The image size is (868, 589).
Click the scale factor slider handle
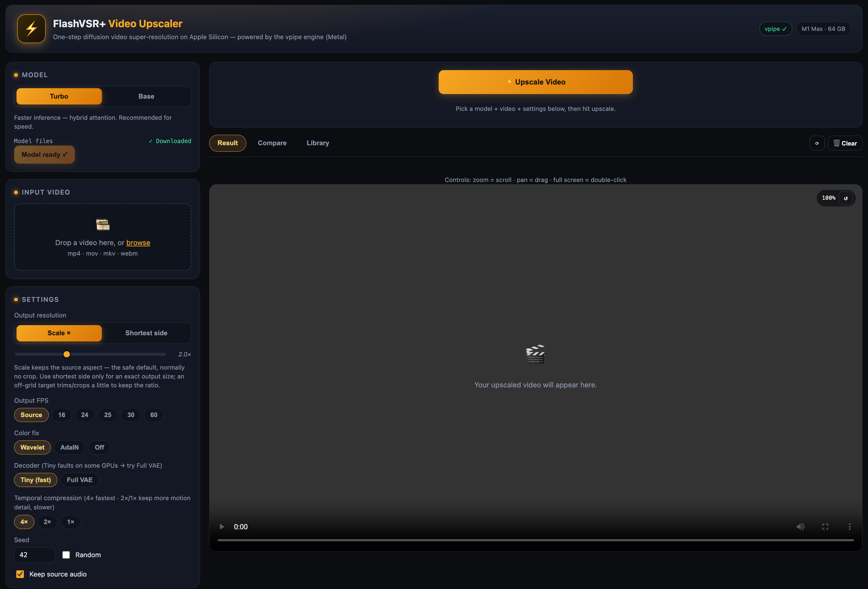click(66, 354)
